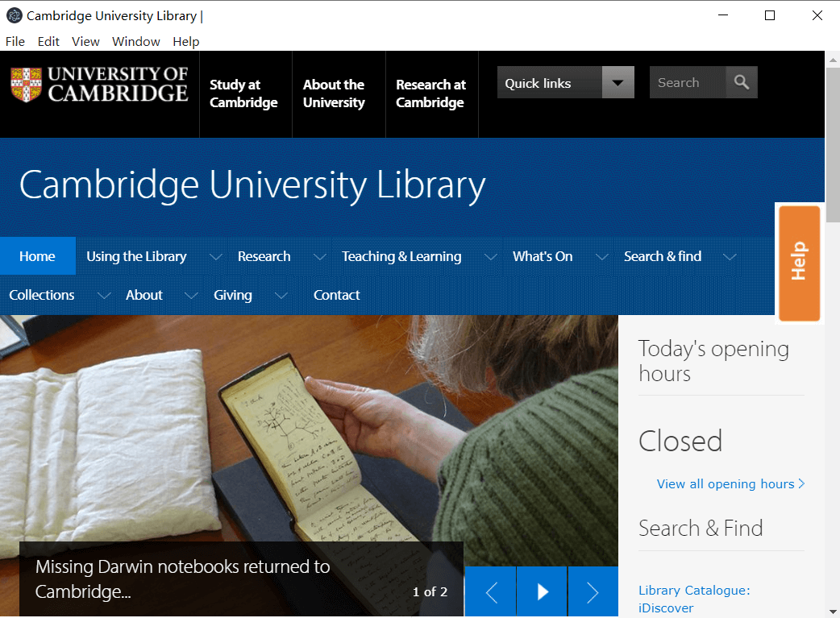840x618 pixels.
Task: Expand the Search & find submenu chevron
Action: click(730, 257)
